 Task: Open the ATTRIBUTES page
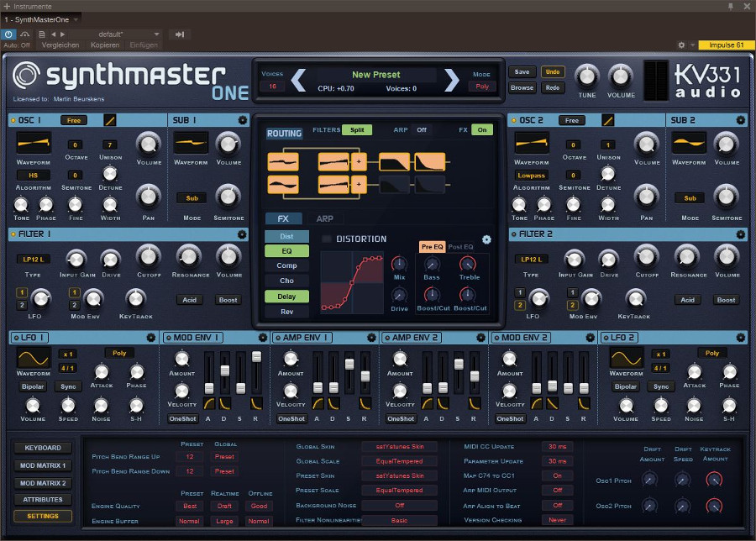pyautogui.click(x=43, y=500)
